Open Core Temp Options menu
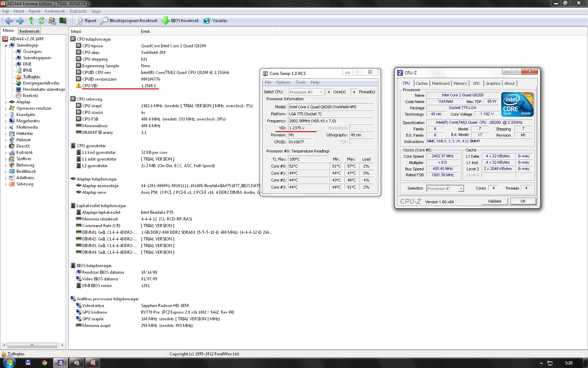 tap(283, 82)
